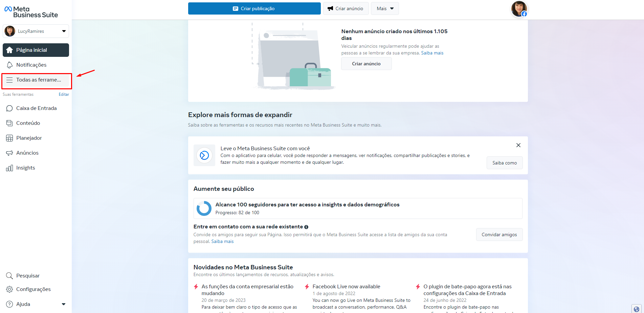Screen dimensions: 644x313
Task: Click the hamburger icon for all tools
Action: coord(9,80)
